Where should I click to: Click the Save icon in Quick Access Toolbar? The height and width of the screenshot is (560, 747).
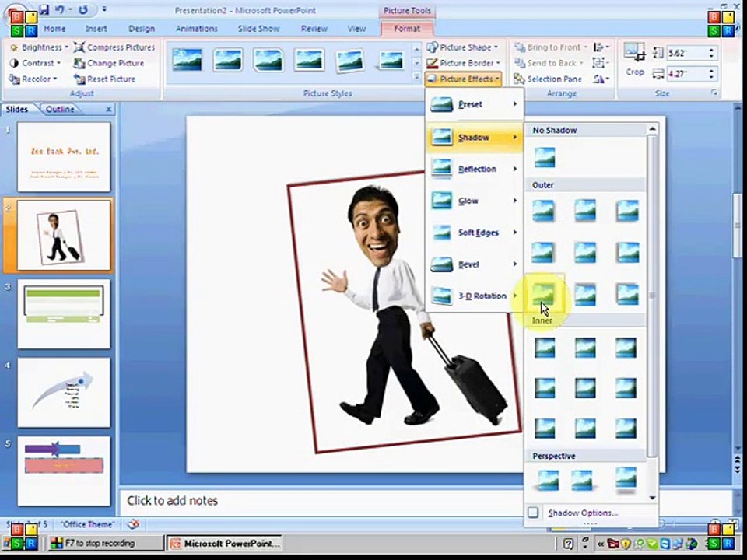44,9
